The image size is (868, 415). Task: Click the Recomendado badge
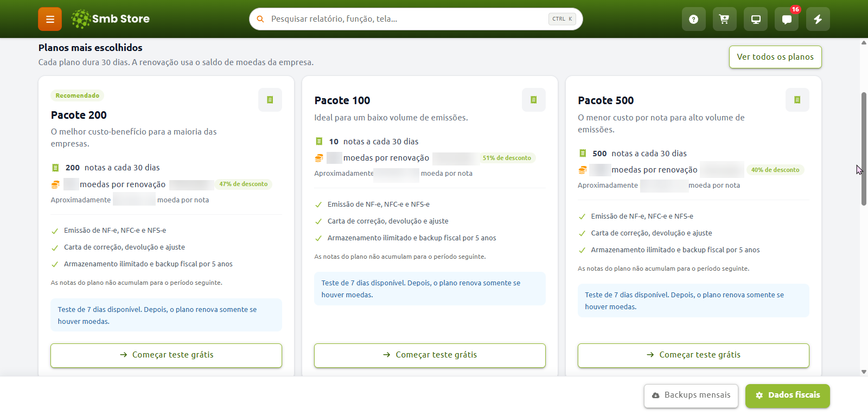pos(78,95)
